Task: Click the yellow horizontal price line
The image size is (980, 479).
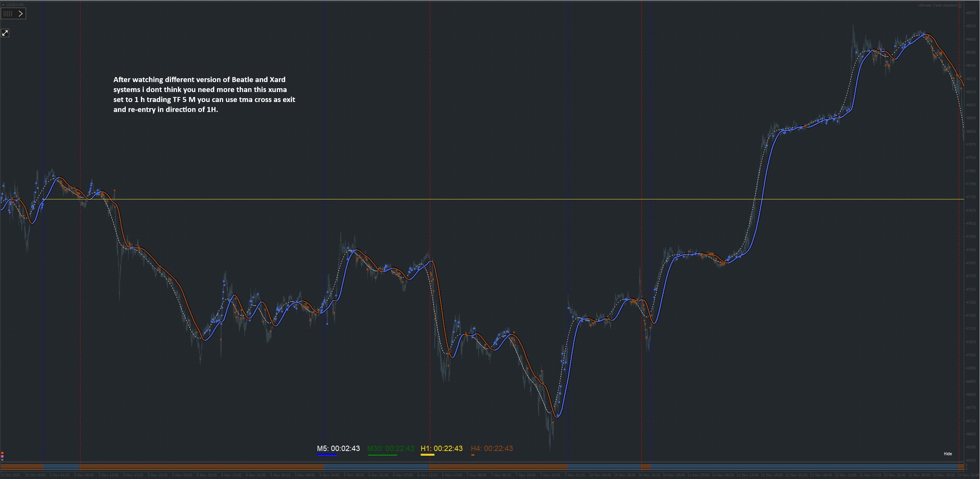Action: pyautogui.click(x=498, y=199)
